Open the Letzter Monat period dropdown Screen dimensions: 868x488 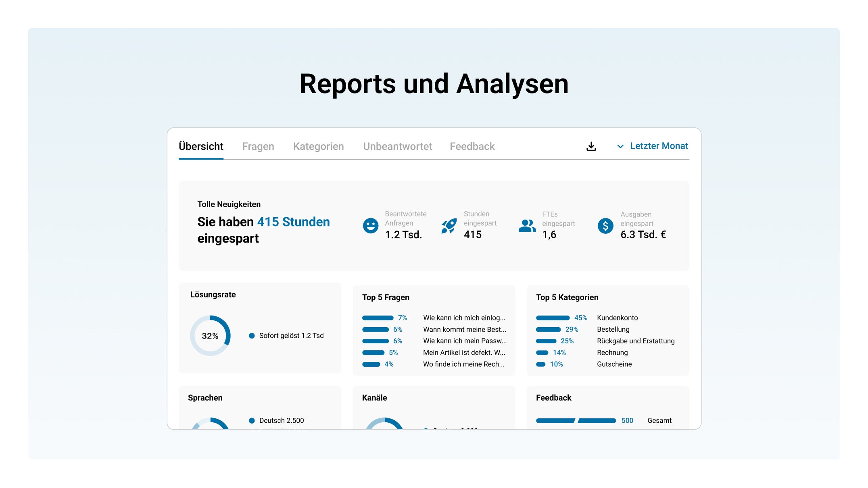tap(653, 146)
